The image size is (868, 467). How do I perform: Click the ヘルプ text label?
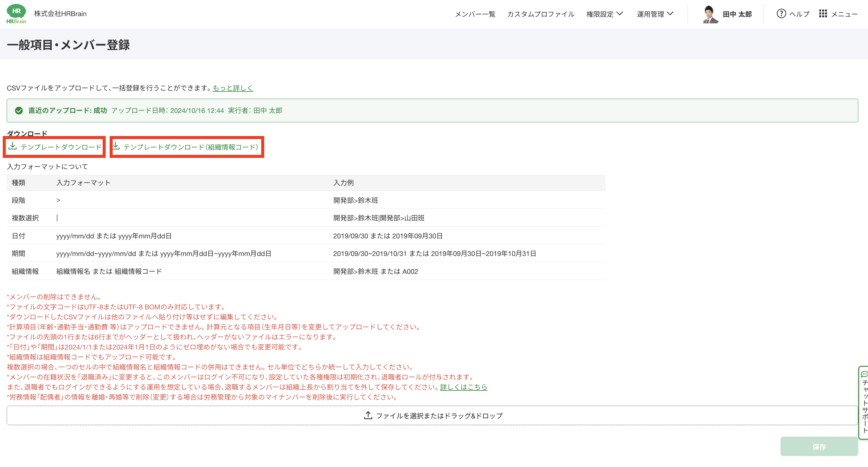(799, 14)
